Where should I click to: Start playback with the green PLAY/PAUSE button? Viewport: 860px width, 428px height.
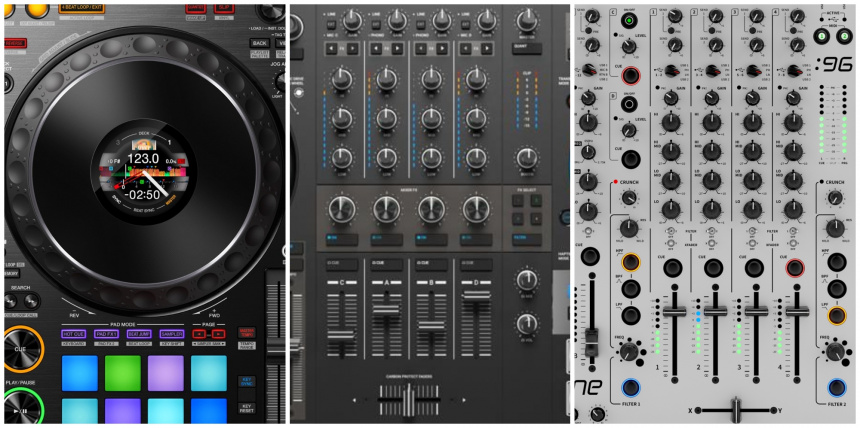point(22,408)
